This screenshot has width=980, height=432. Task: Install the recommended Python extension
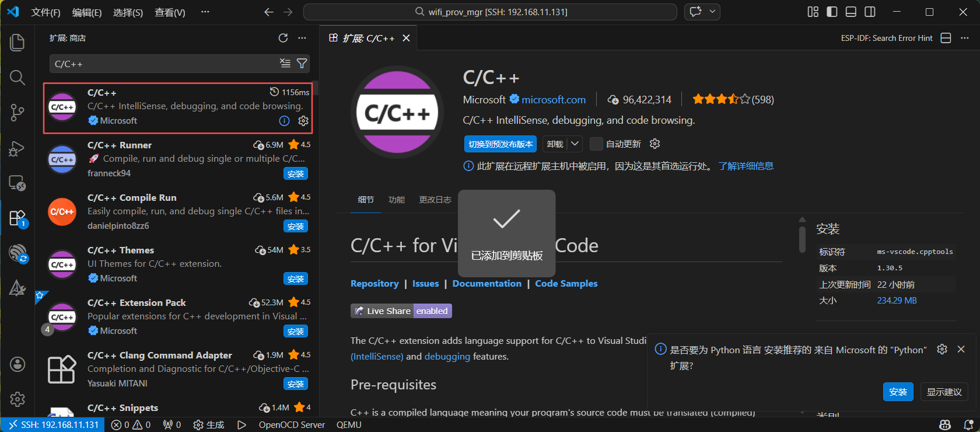click(898, 392)
